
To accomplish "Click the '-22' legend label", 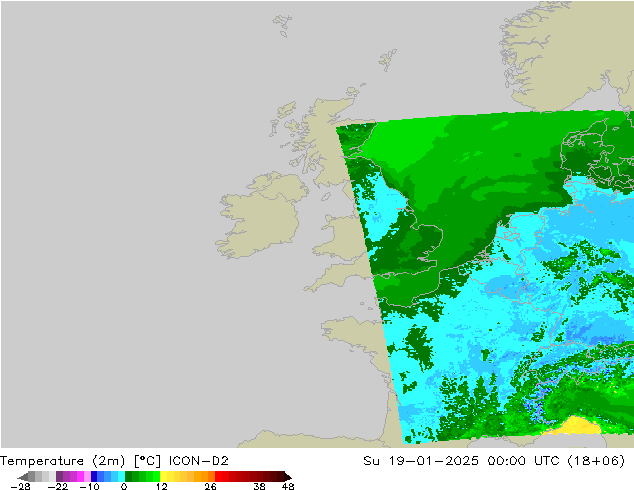I will (58, 486).
